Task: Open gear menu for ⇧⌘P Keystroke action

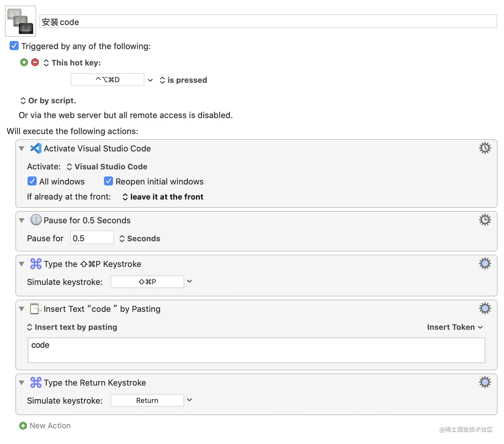Action: 485,263
